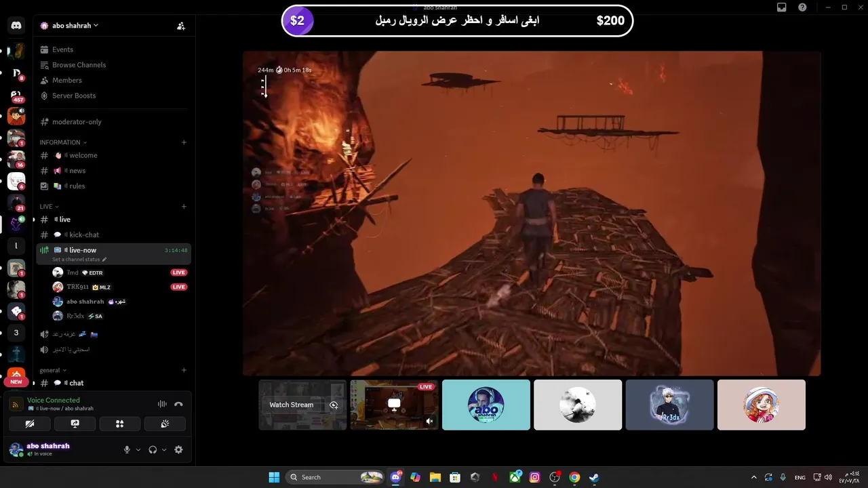Viewport: 868px width, 488px height.
Task: Open the welcome channel
Action: [x=114, y=155]
